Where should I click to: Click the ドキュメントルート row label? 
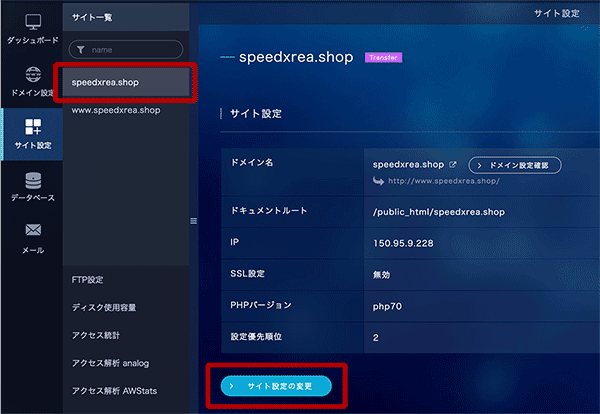coord(269,211)
